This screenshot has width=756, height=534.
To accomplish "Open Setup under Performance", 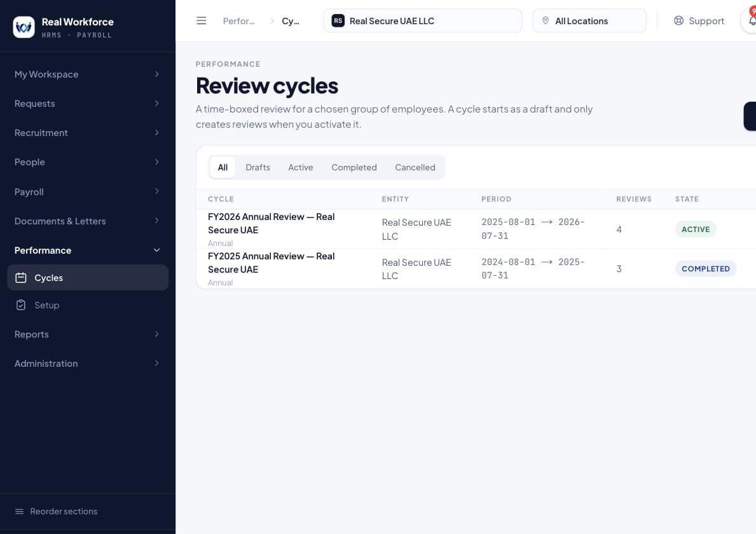I will tap(88, 305).
